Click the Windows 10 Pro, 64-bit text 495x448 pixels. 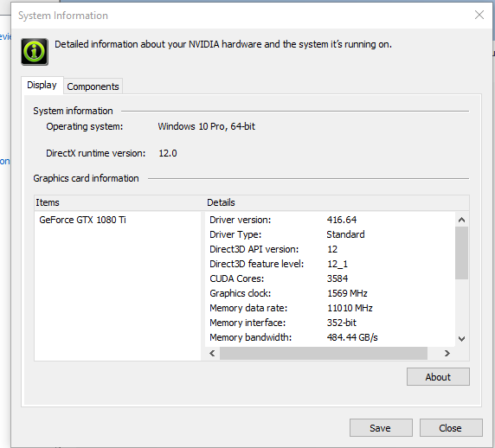pyautogui.click(x=207, y=126)
